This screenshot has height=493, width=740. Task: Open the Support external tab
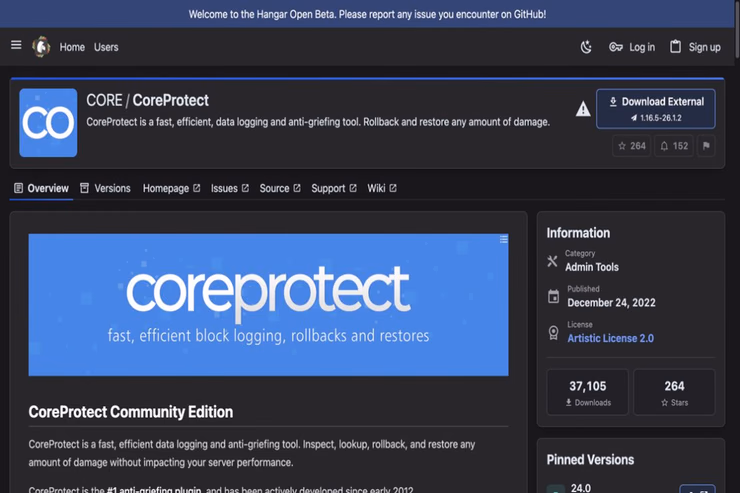[334, 188]
